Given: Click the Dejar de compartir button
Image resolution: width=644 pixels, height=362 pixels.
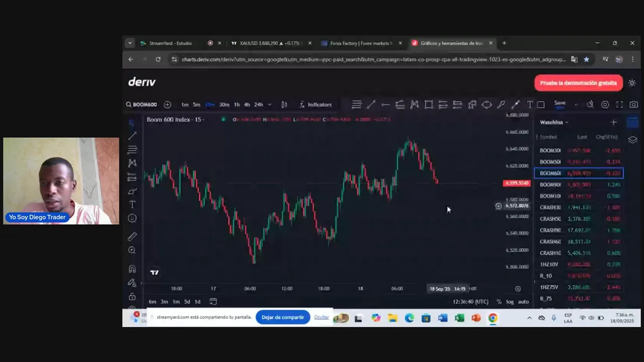Looking at the screenshot, I should tap(283, 317).
